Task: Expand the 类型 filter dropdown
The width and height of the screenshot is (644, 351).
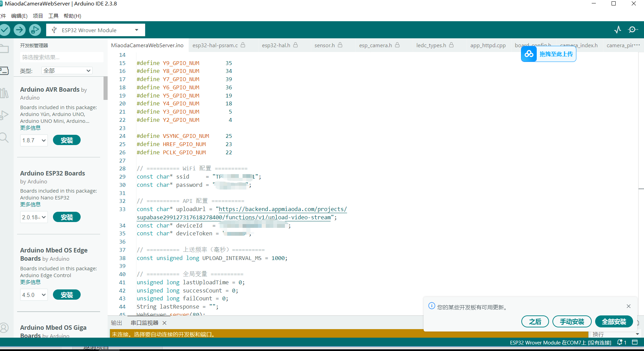Action: 67,71
